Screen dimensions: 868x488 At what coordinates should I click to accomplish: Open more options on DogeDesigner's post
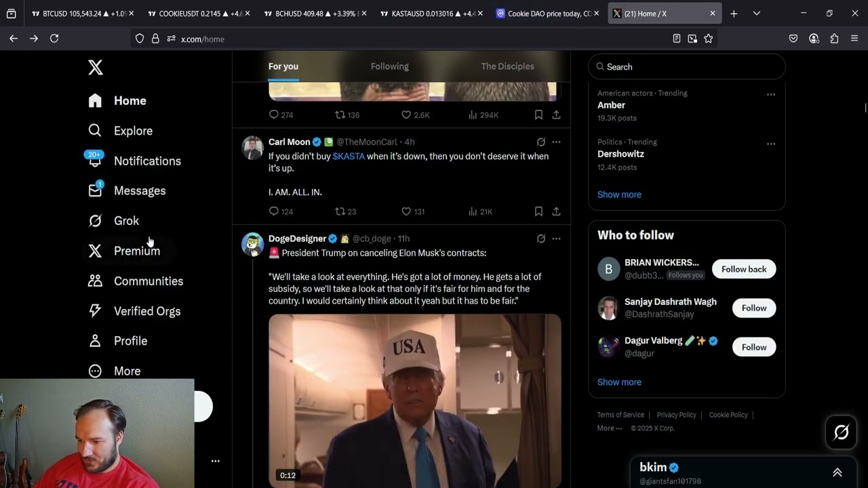pyautogui.click(x=556, y=239)
